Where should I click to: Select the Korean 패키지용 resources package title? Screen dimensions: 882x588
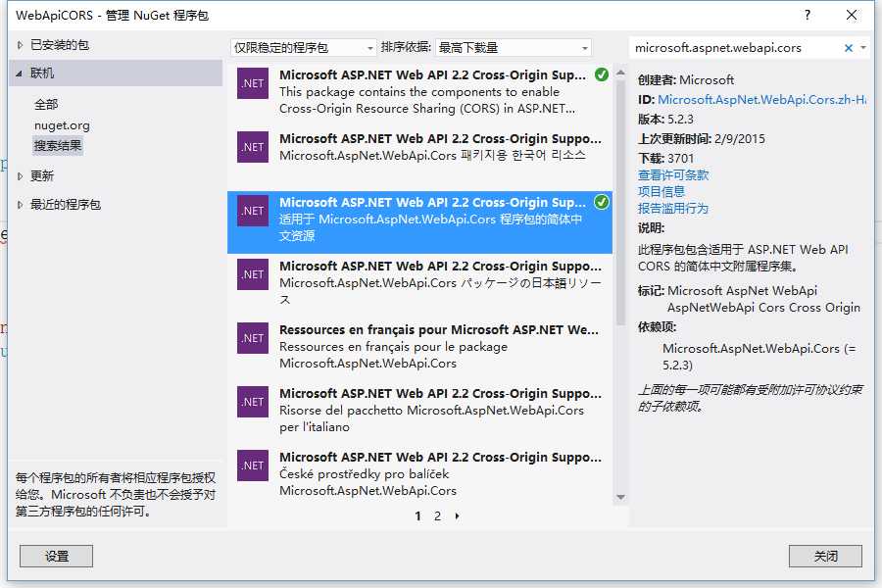click(440, 139)
